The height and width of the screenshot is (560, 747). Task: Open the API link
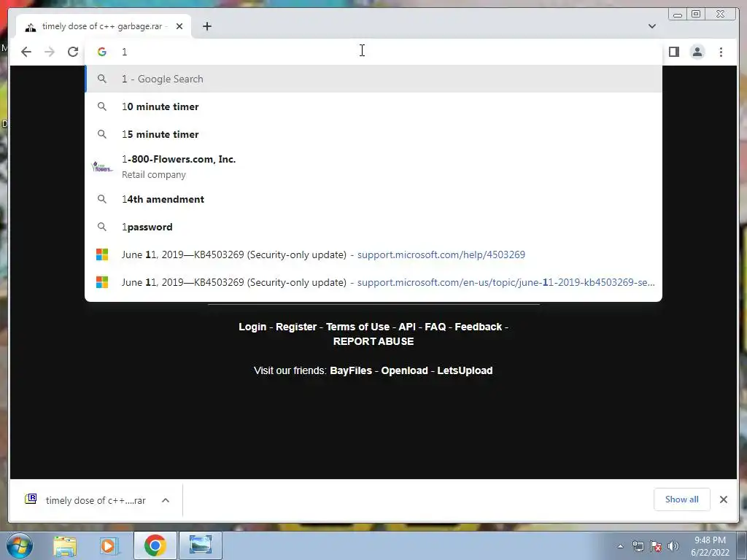coord(407,327)
